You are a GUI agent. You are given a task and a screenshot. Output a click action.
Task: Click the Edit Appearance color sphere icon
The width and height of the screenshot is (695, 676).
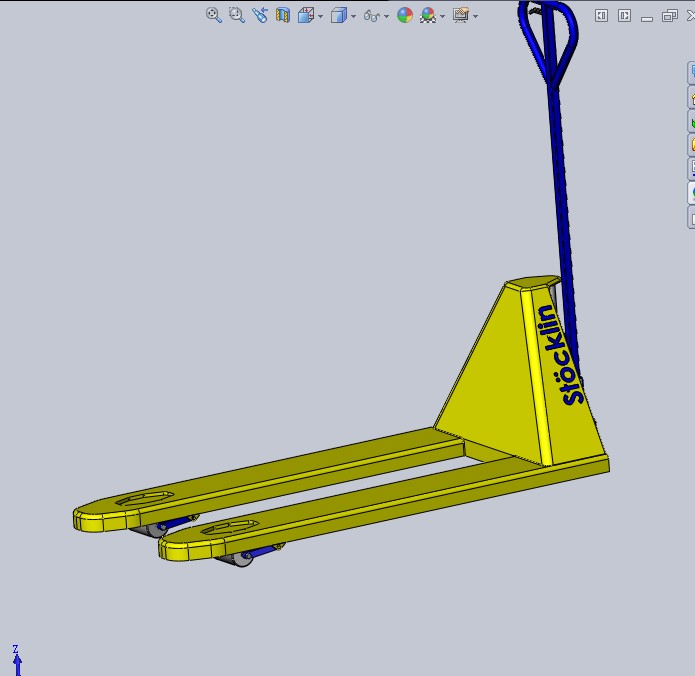coord(405,15)
